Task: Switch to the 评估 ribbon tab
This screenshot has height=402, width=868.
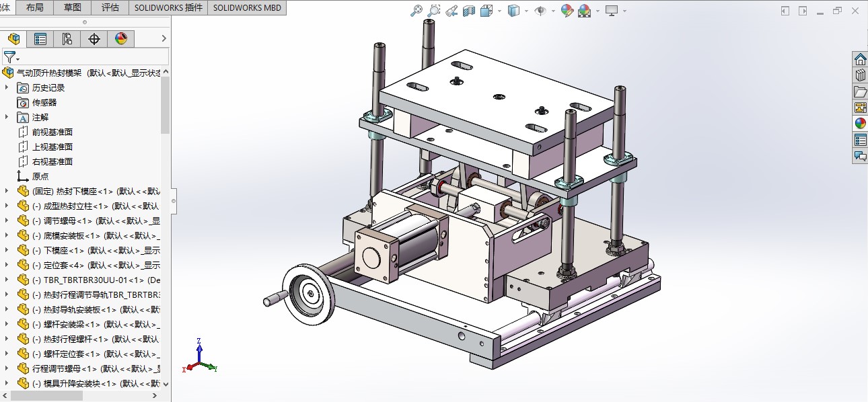Action: click(110, 8)
